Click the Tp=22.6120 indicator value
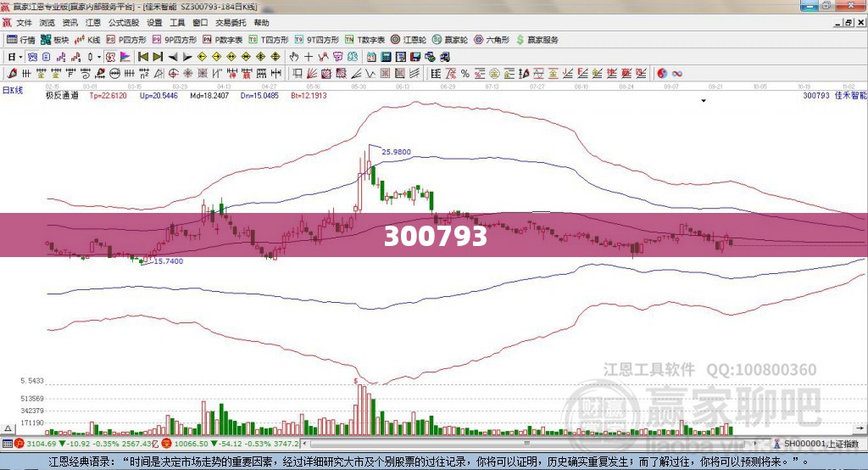This screenshot has width=868, height=470. [x=108, y=95]
